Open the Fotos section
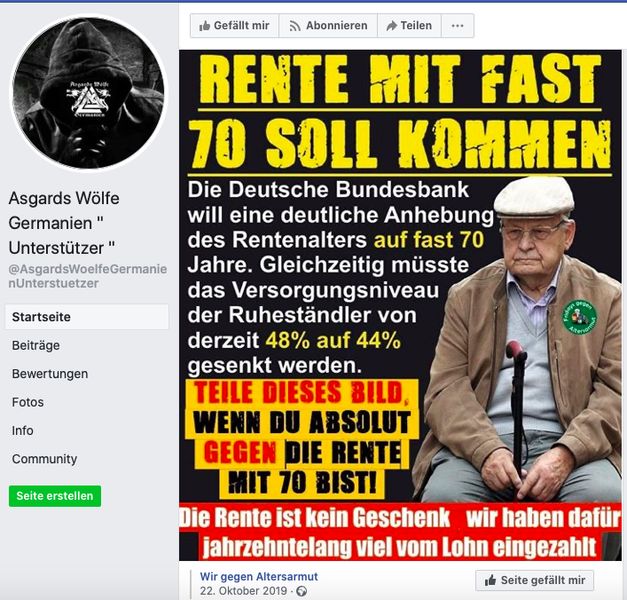Viewport: 627px width, 600px height. click(x=28, y=402)
